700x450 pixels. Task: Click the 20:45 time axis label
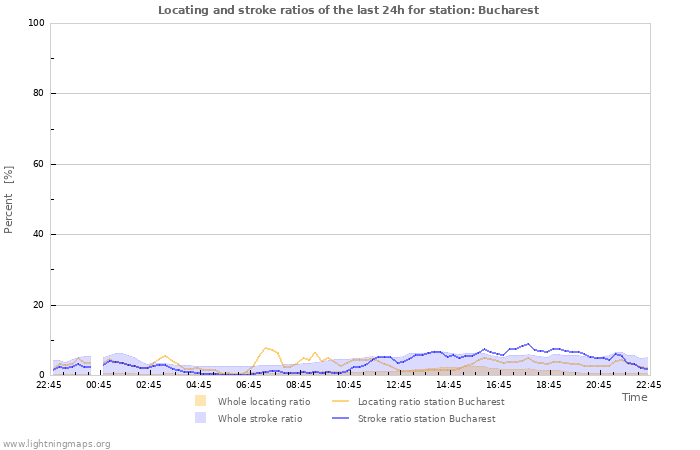[599, 385]
